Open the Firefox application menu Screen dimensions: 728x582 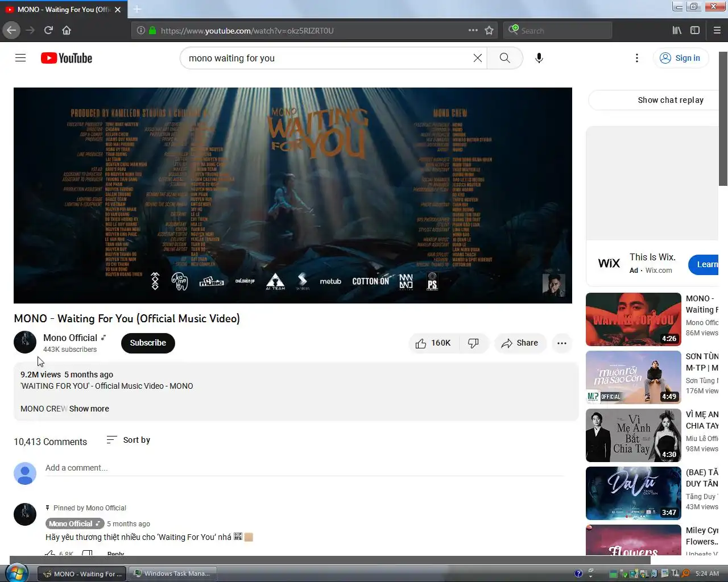717,30
